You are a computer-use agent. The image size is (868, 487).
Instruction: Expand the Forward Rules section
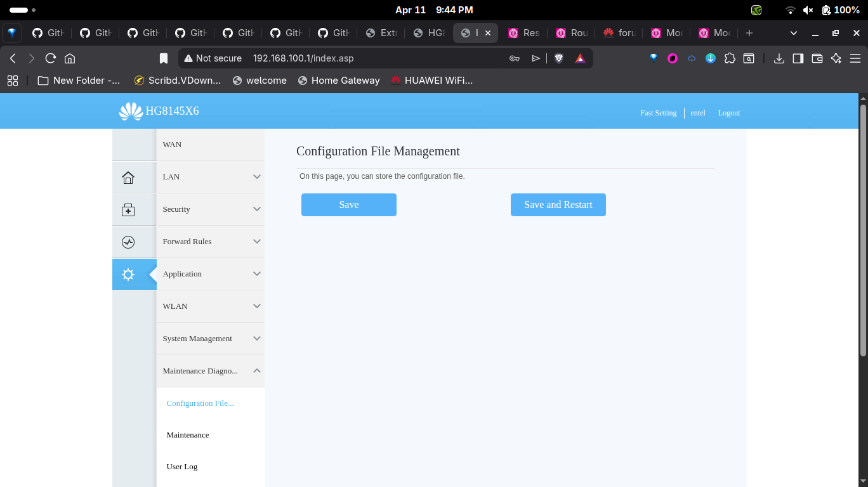210,242
